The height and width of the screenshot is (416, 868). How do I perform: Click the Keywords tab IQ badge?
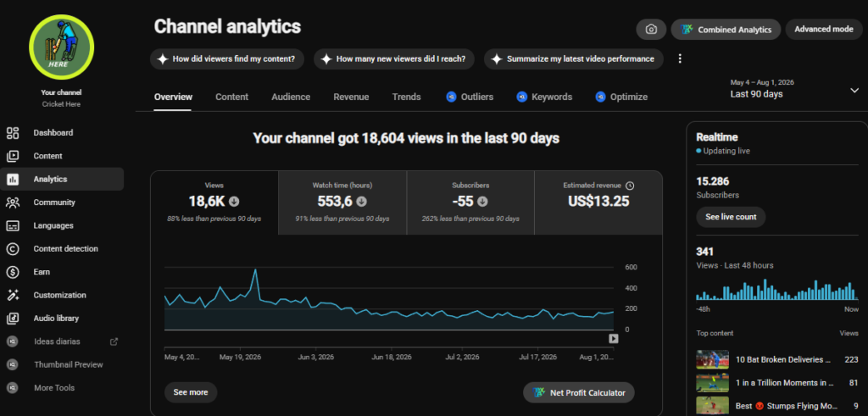point(521,97)
